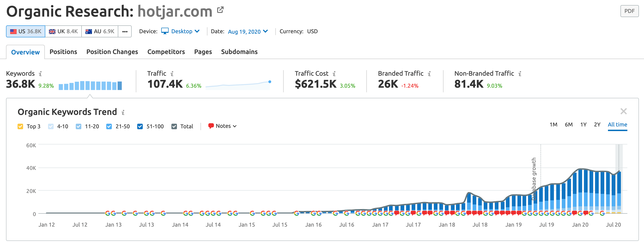The width and height of the screenshot is (644, 246).
Task: Open the Device Desktop dropdown
Action: tap(180, 31)
